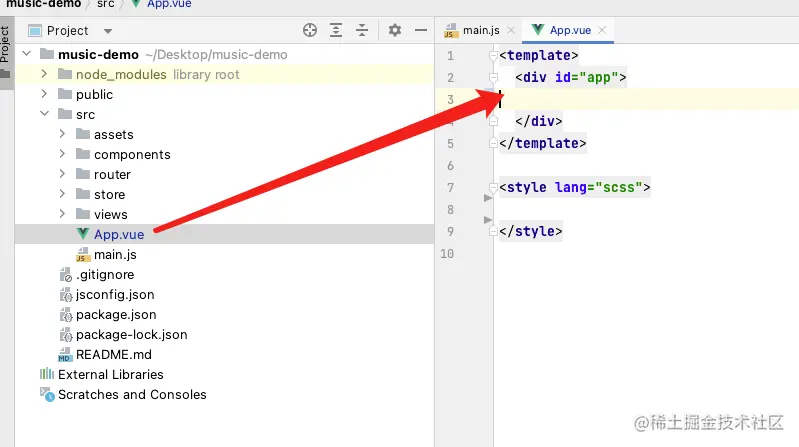Click the Vue icon beside App.vue in tree
The height and width of the screenshot is (447, 799).
point(83,234)
